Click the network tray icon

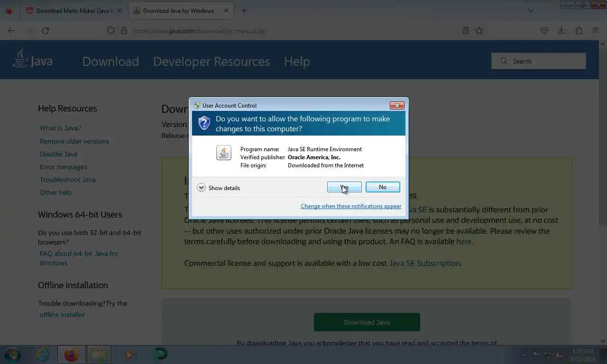tap(548, 355)
